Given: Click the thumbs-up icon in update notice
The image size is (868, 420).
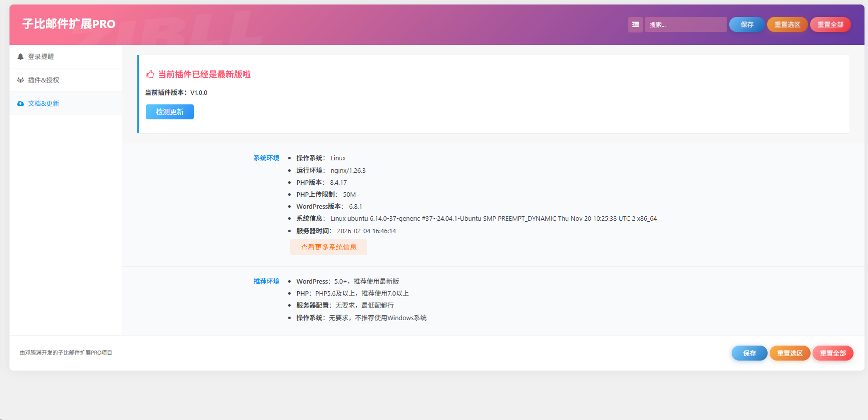Looking at the screenshot, I should pos(150,74).
